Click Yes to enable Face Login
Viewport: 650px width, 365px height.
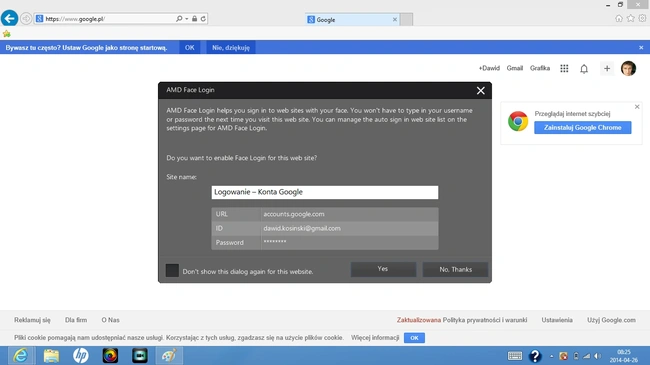pos(383,269)
